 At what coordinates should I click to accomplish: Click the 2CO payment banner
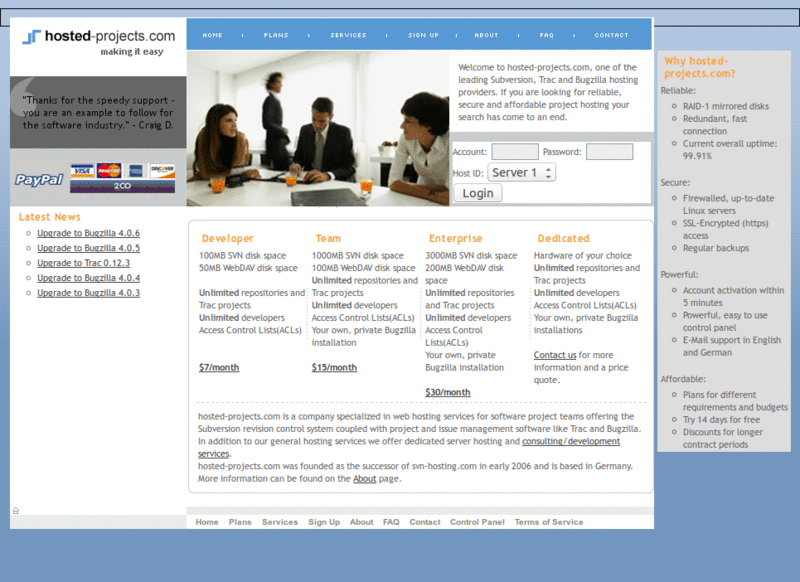click(122, 186)
